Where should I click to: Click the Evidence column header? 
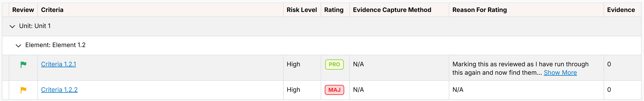[x=621, y=10]
